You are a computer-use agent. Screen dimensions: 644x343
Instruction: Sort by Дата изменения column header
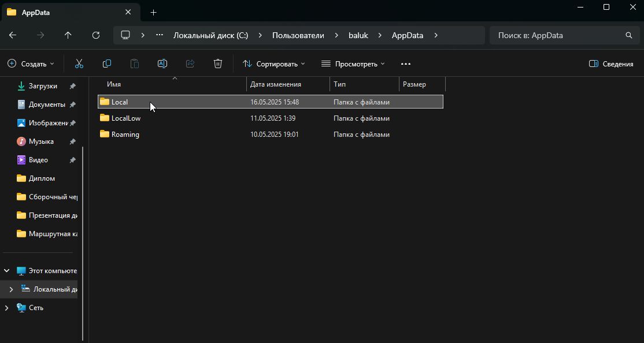tap(276, 84)
